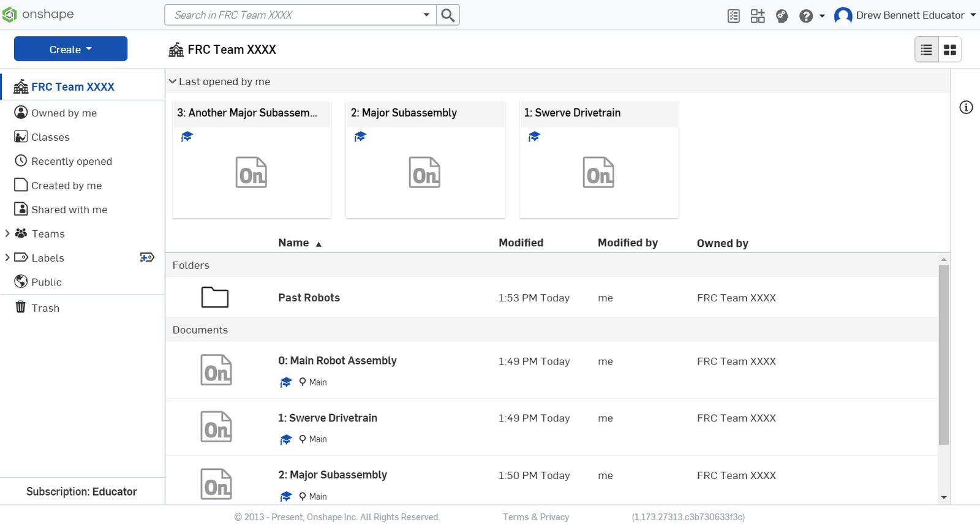This screenshot has width=980, height=525.
Task: Open the search magnifier button
Action: point(448,15)
